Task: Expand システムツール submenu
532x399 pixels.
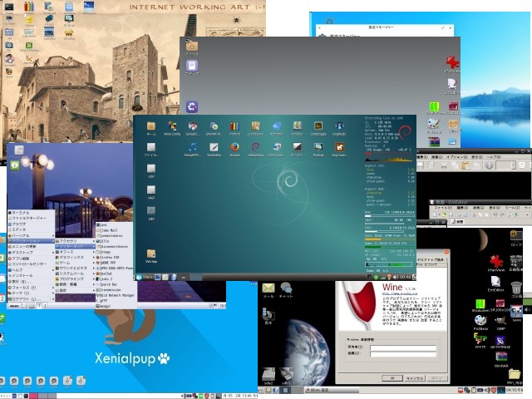Action: coord(75,273)
